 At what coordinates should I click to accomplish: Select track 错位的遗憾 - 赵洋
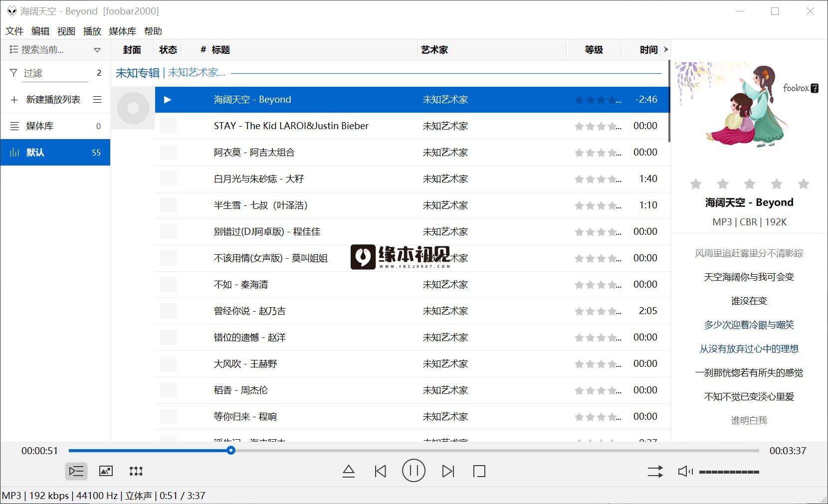point(412,337)
